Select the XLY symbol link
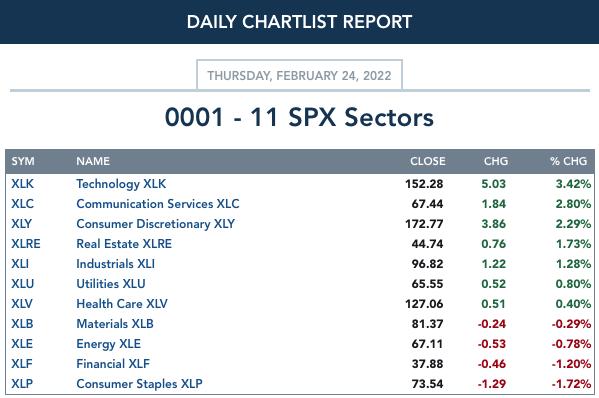The height and width of the screenshot is (398, 599). point(22,223)
